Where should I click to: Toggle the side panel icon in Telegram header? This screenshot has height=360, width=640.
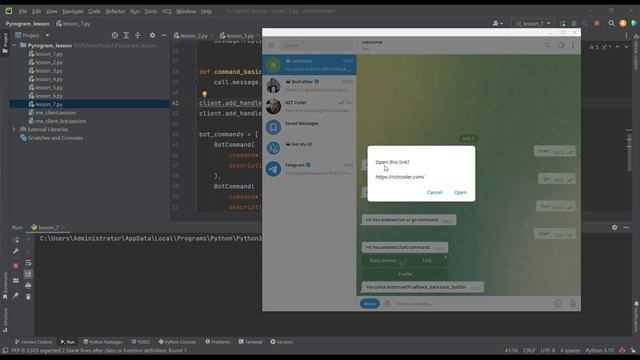tap(561, 45)
